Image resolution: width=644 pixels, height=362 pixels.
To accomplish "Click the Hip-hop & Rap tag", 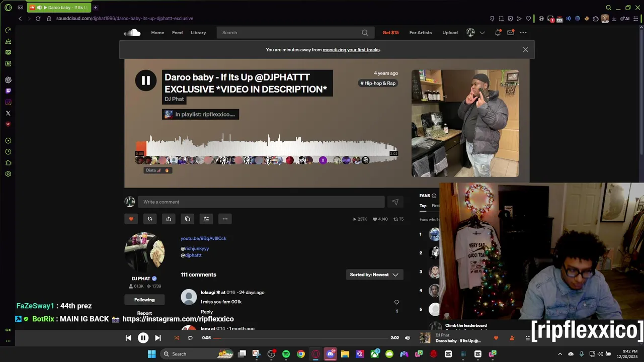I will tap(378, 83).
